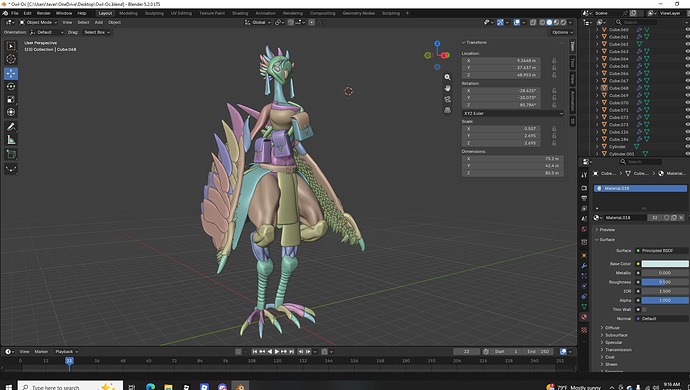Switch to the Sculpting workspace tab
Image resolution: width=690 pixels, height=390 pixels.
(x=154, y=13)
